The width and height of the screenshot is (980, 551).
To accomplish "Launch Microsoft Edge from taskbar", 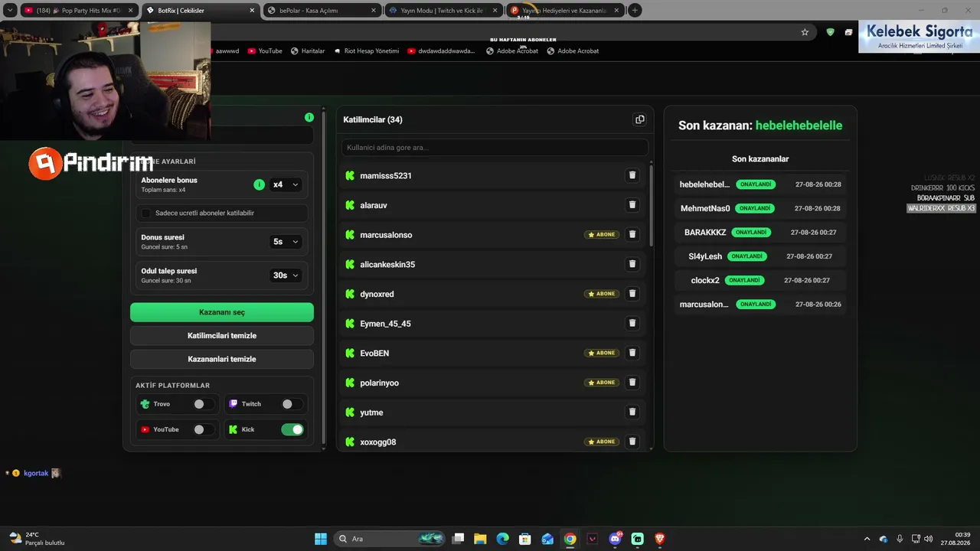I will point(502,539).
